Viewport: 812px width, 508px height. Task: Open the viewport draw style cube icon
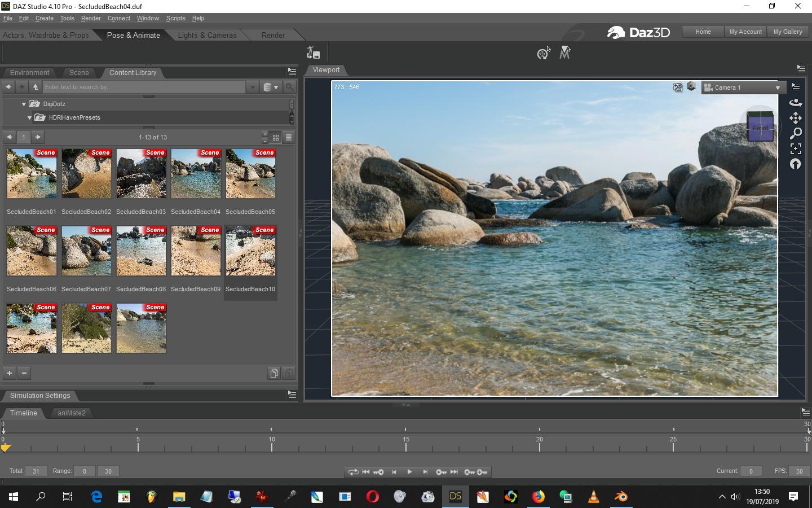click(x=691, y=87)
